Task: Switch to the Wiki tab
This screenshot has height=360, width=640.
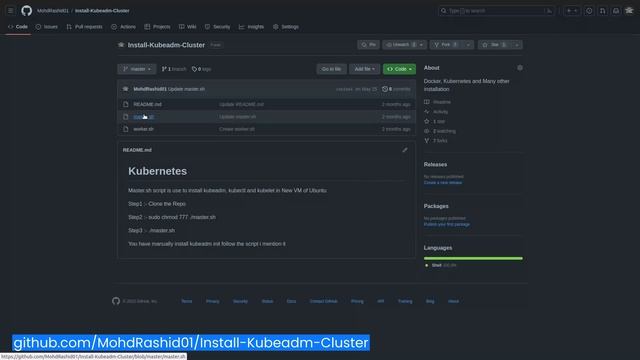Action: pyautogui.click(x=187, y=27)
